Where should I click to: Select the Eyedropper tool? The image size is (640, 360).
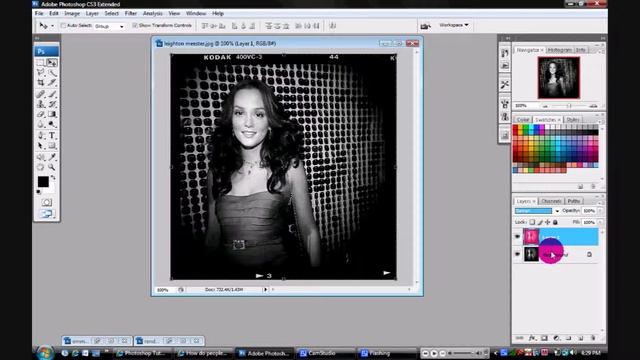(52, 157)
